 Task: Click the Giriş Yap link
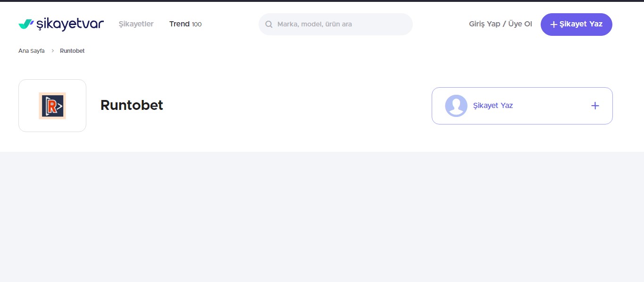[485, 24]
